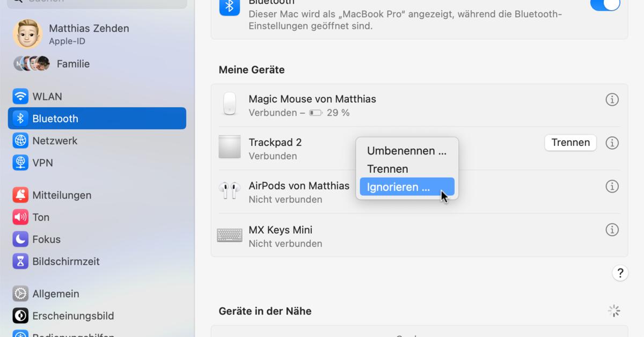The height and width of the screenshot is (337, 644).
Task: Click the Ton speaker icon
Action: [x=20, y=217]
